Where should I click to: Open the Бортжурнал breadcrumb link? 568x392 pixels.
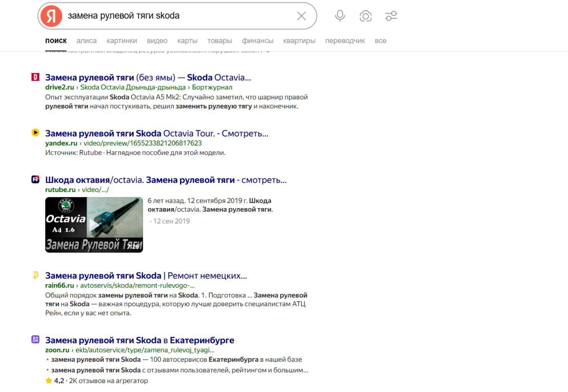click(x=212, y=87)
